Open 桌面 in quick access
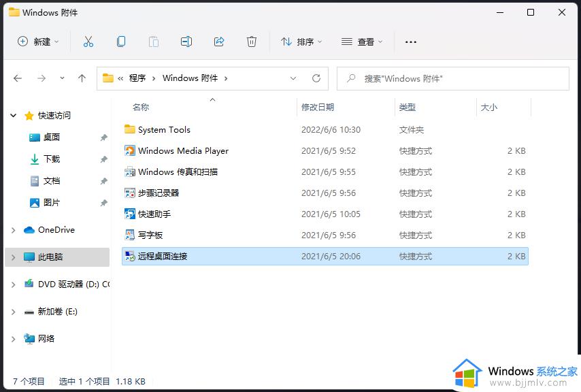The height and width of the screenshot is (392, 581). click(51, 137)
